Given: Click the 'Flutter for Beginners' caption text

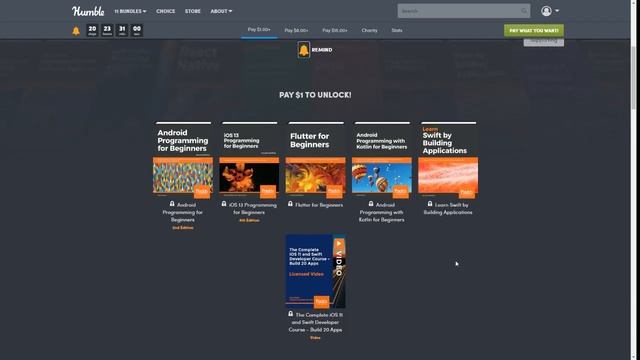Looking at the screenshot, I should click(319, 205).
